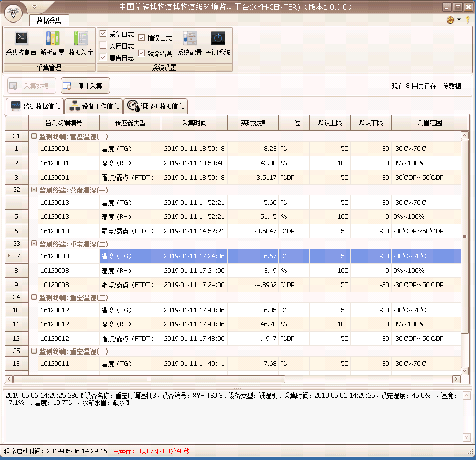Switch to the 调湿机数据信息 tab
Image resolution: width=476 pixels, height=460 pixels.
[156, 106]
